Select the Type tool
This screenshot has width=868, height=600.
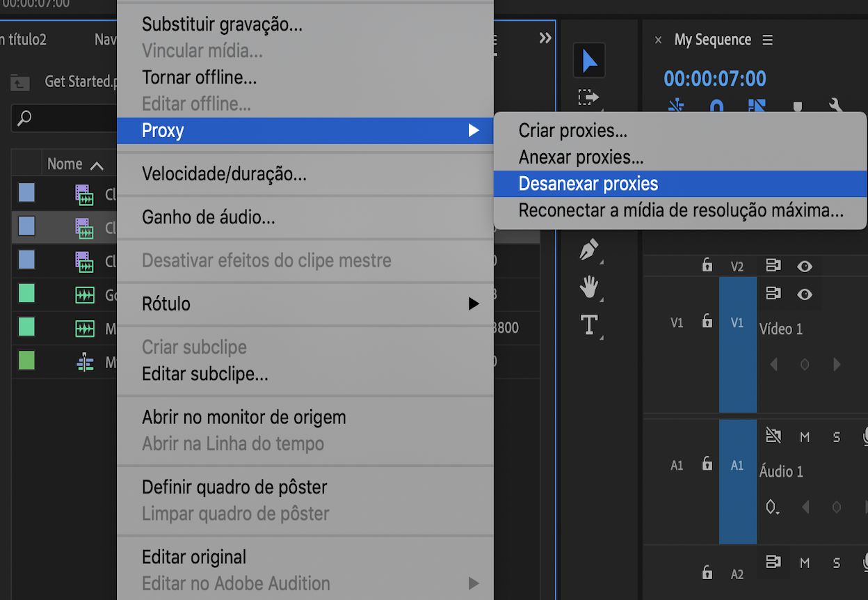[589, 324]
